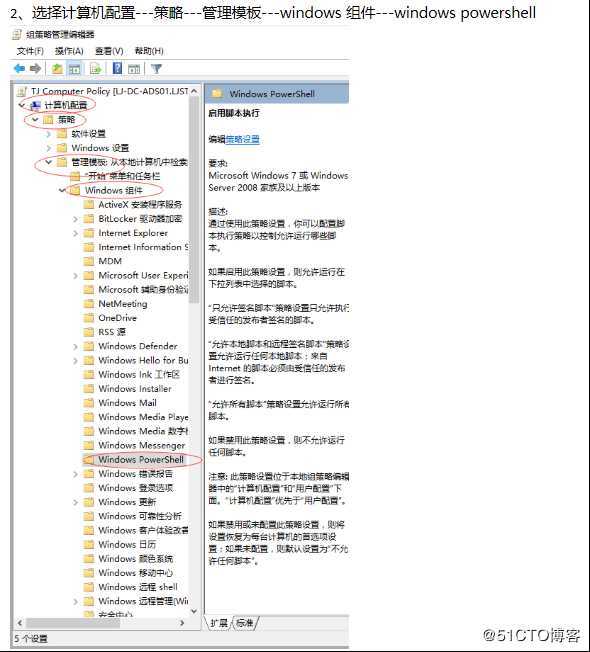Image resolution: width=590 pixels, height=652 pixels.
Task: Click the 软件设置 folder icon
Action: pos(62,134)
